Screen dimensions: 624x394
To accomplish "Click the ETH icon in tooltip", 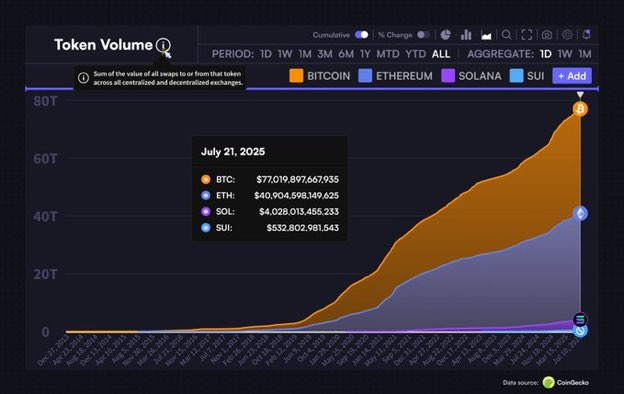I will [x=205, y=195].
